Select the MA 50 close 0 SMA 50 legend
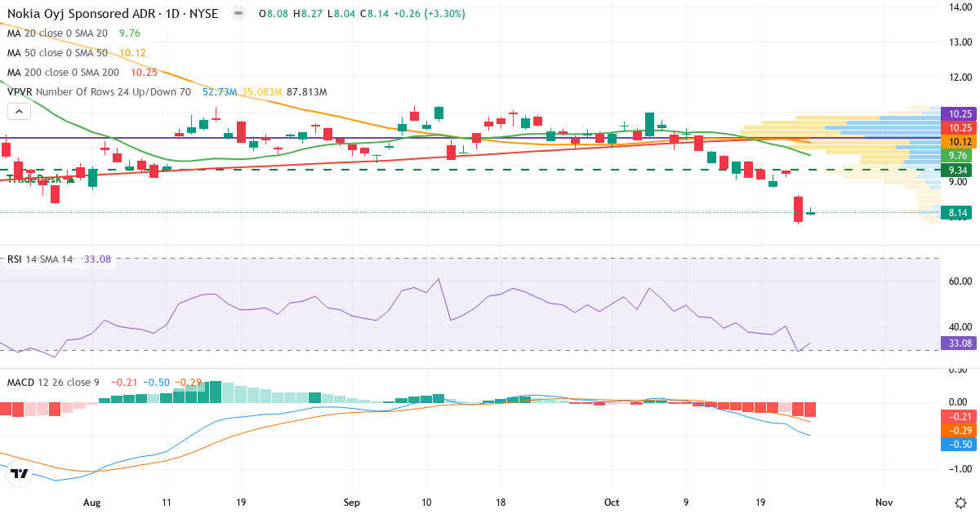980x514 pixels. pos(58,53)
